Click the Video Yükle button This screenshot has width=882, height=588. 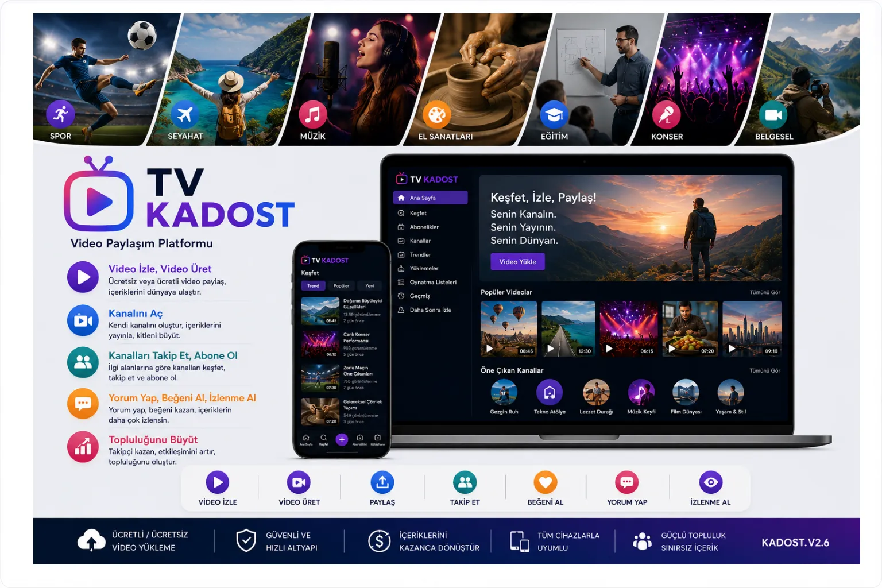coord(518,261)
